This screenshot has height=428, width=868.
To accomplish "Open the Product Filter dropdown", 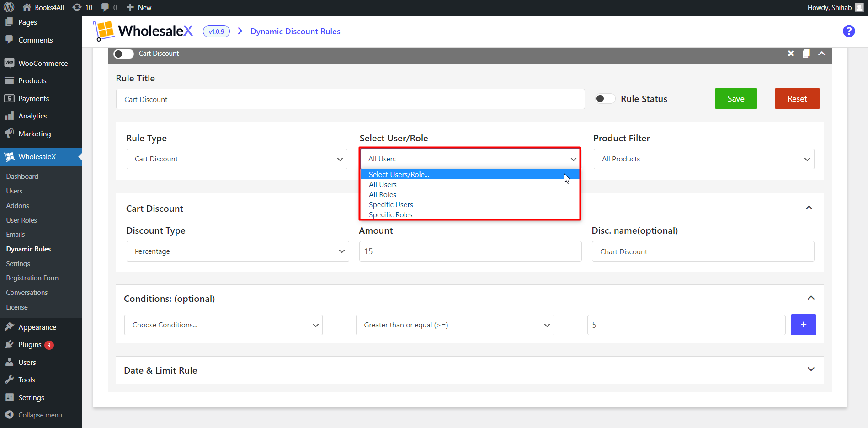I will click(704, 159).
